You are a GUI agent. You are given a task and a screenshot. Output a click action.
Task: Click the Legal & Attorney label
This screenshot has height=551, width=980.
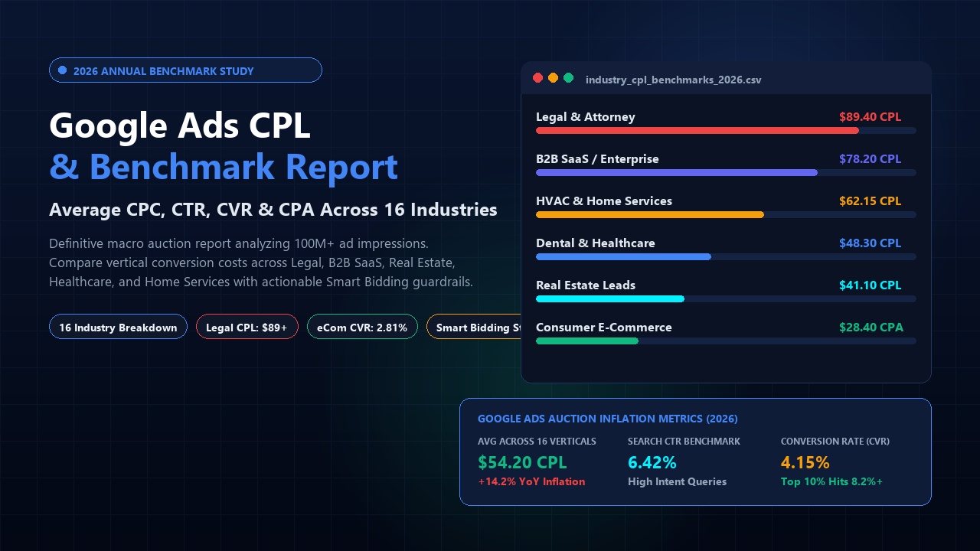pos(585,117)
